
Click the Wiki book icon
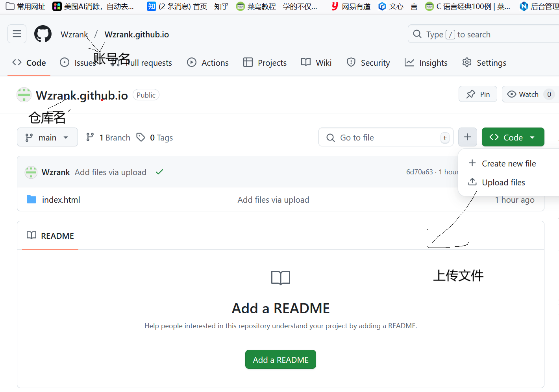306,62
